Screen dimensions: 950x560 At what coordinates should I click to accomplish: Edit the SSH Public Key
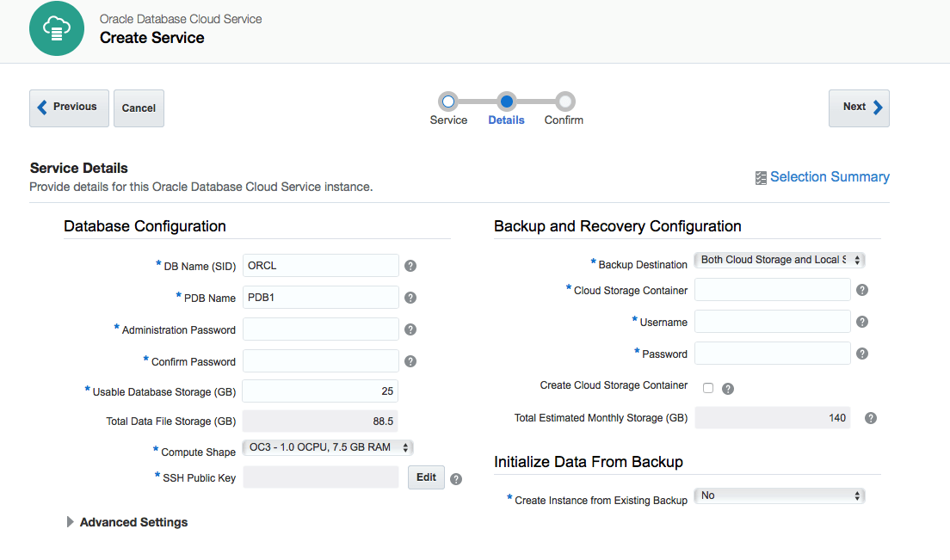click(x=426, y=477)
